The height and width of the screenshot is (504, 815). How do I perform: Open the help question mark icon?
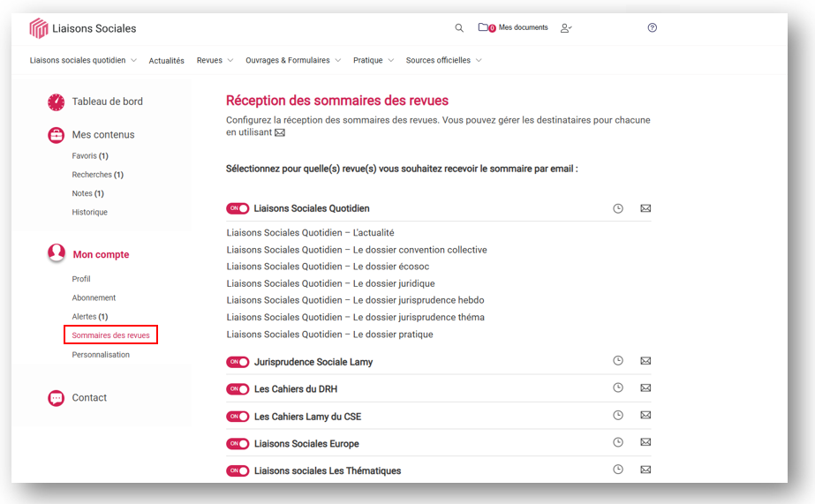(x=653, y=27)
